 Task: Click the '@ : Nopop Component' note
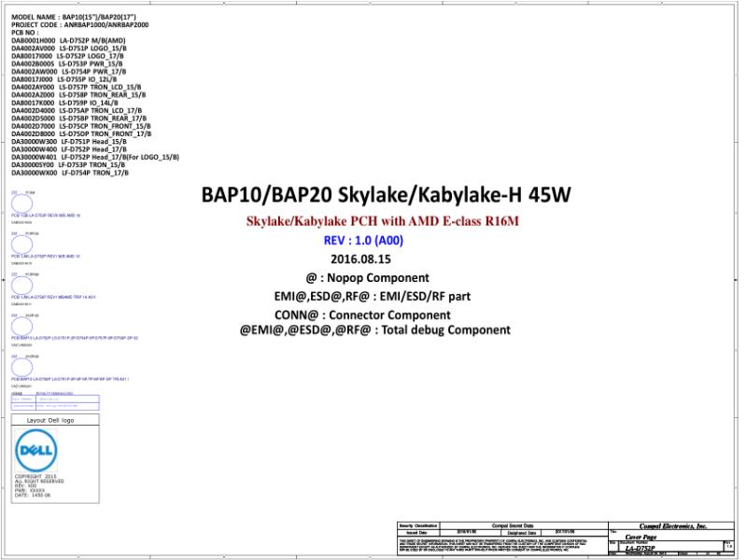coord(367,277)
